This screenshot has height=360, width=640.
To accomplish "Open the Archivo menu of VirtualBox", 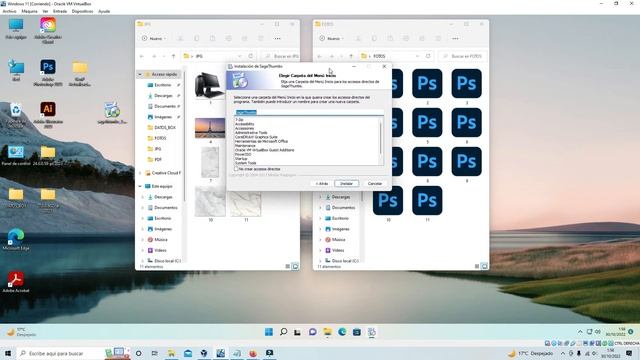I will pos(9,11).
